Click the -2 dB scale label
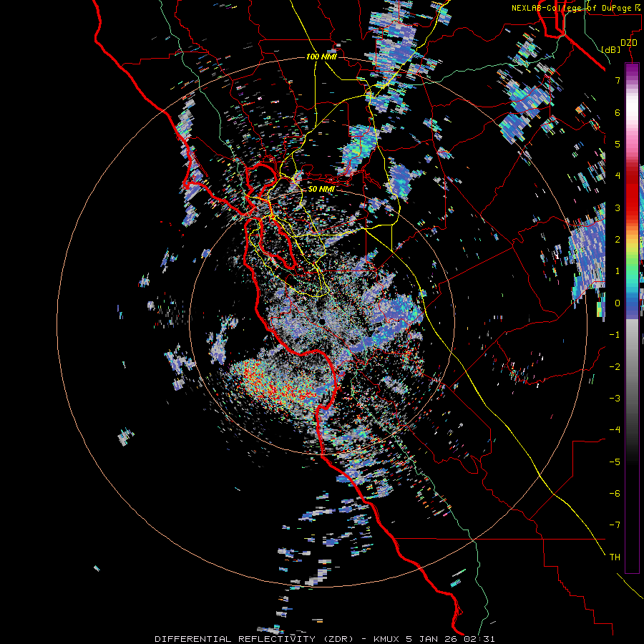 click(615, 367)
